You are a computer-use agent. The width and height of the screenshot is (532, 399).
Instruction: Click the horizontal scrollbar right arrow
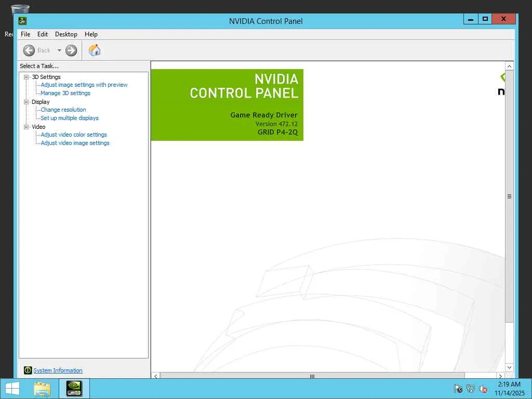pyautogui.click(x=500, y=376)
